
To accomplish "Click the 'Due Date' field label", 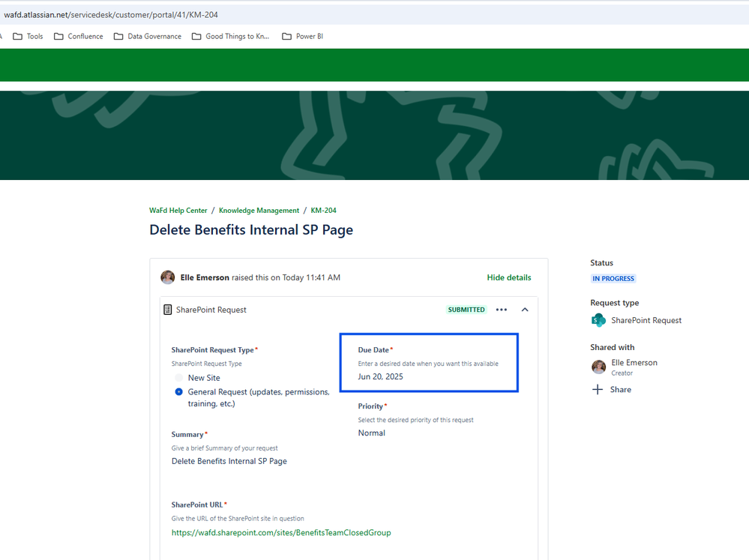I will 373,350.
